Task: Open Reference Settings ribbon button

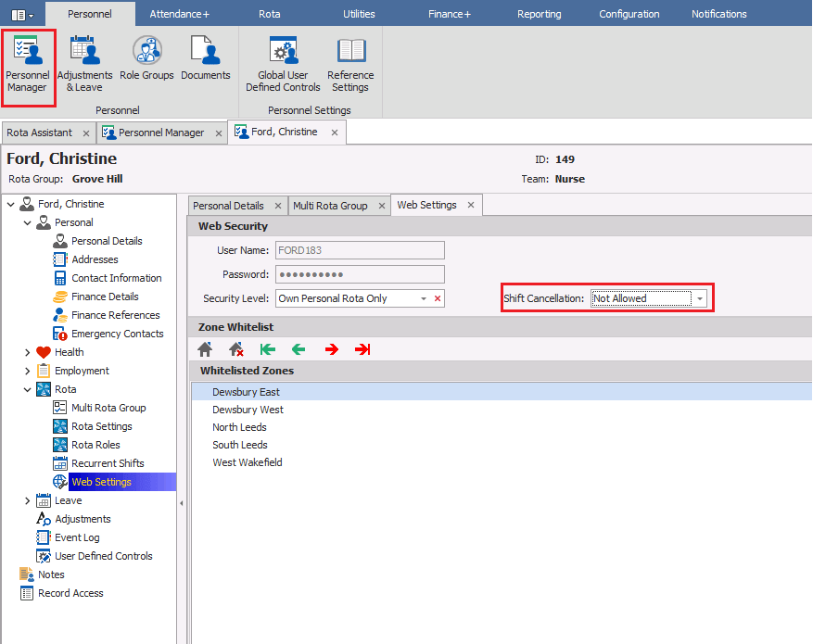Action: (x=350, y=64)
